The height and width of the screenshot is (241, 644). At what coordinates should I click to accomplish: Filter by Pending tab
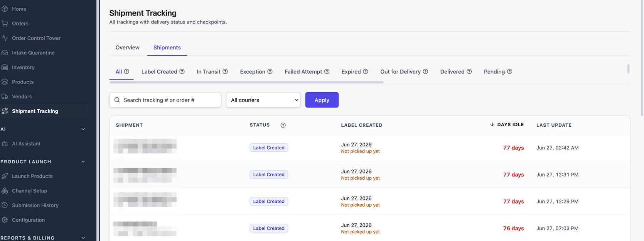498,72
